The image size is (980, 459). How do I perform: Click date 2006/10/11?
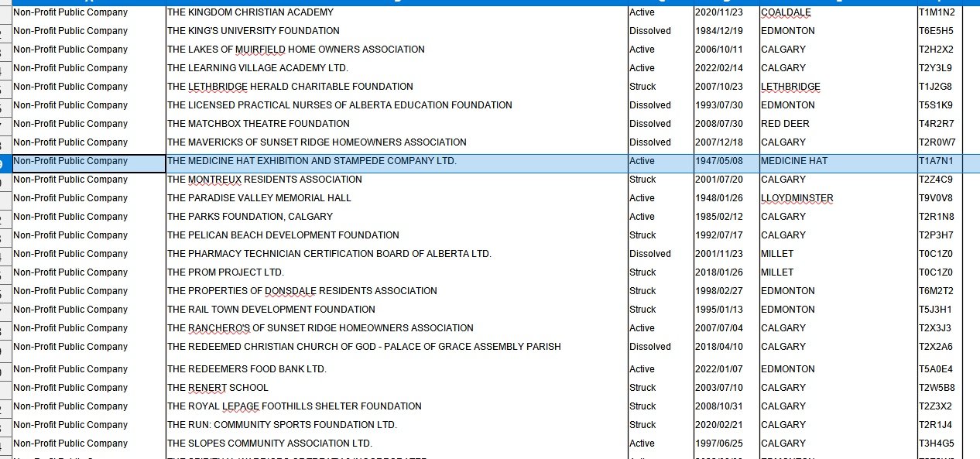click(726, 50)
